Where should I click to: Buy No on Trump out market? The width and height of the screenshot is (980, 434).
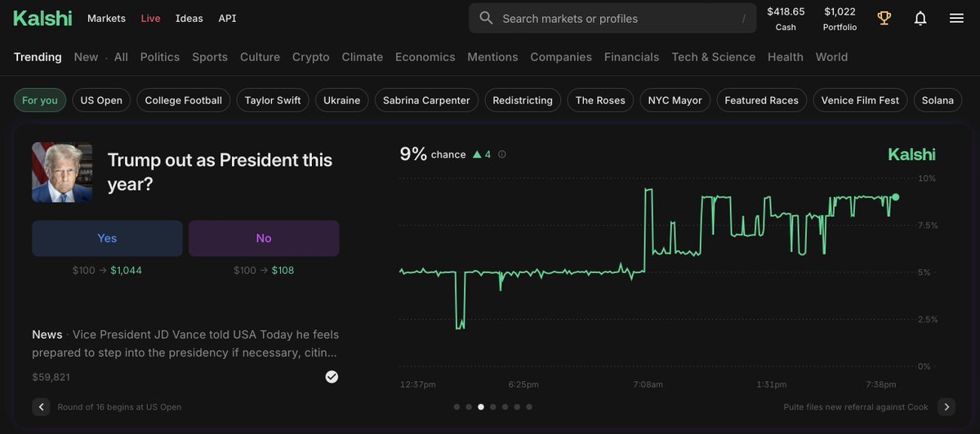pyautogui.click(x=264, y=238)
